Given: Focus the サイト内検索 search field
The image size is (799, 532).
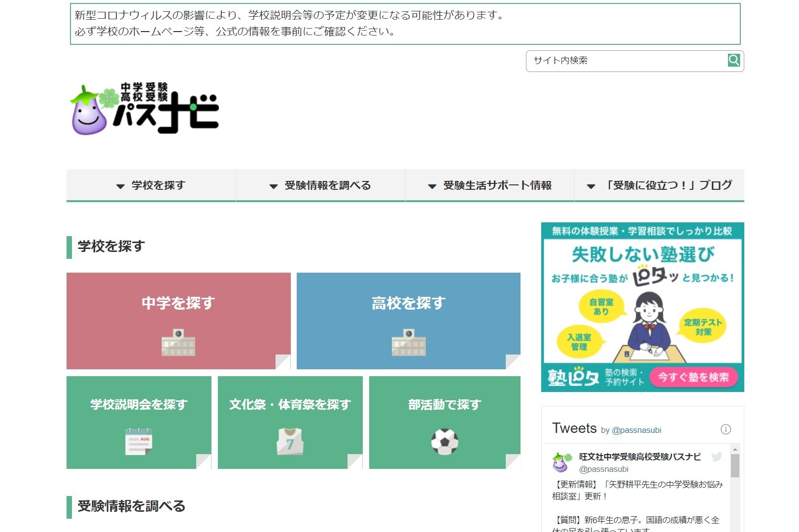Looking at the screenshot, I should pyautogui.click(x=626, y=61).
